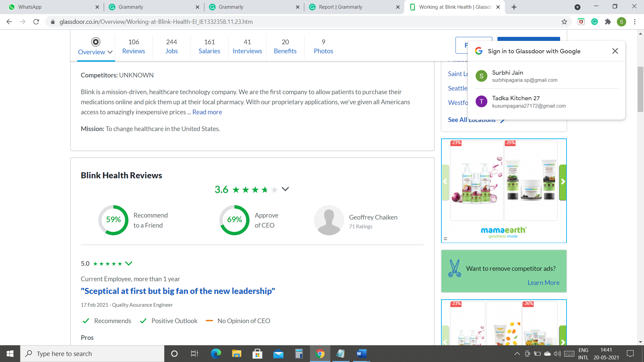The image size is (644, 362).
Task: Open Microsoft Store from taskbar
Action: coord(257,354)
